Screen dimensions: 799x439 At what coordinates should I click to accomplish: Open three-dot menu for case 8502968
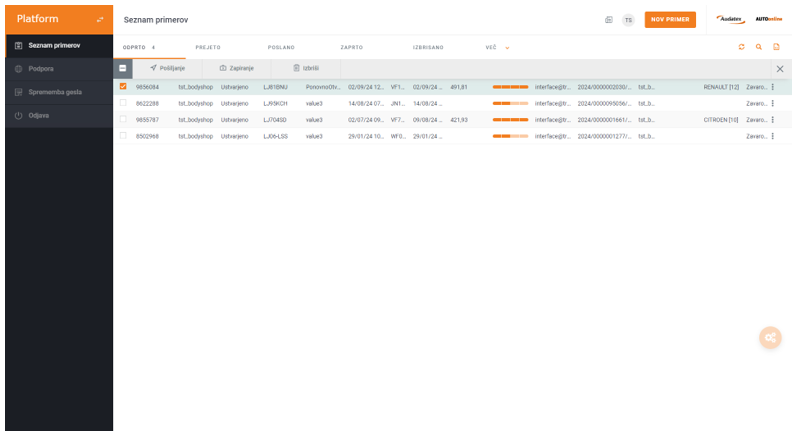click(x=773, y=135)
